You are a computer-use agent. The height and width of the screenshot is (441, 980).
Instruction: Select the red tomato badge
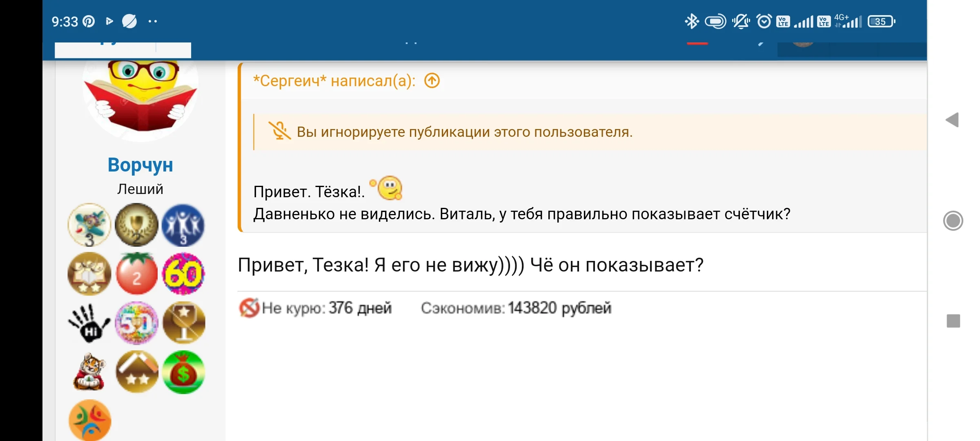point(137,274)
